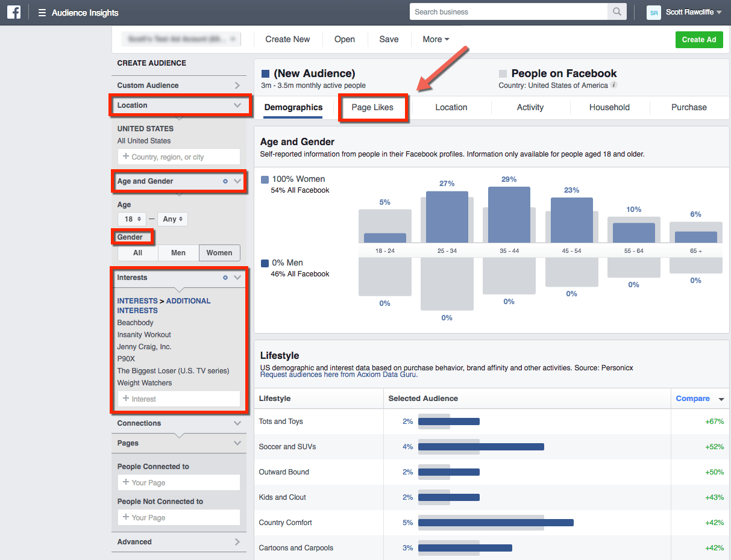Click the Open button in the toolbar
The width and height of the screenshot is (731, 560).
click(x=345, y=39)
